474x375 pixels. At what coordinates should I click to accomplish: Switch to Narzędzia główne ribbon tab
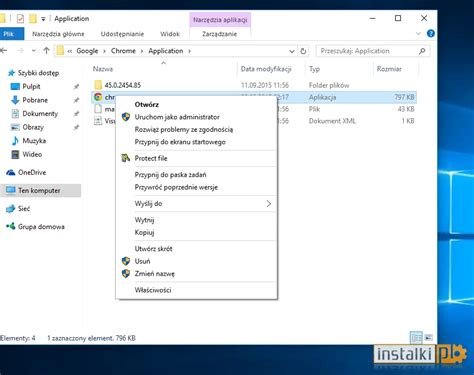[58, 34]
